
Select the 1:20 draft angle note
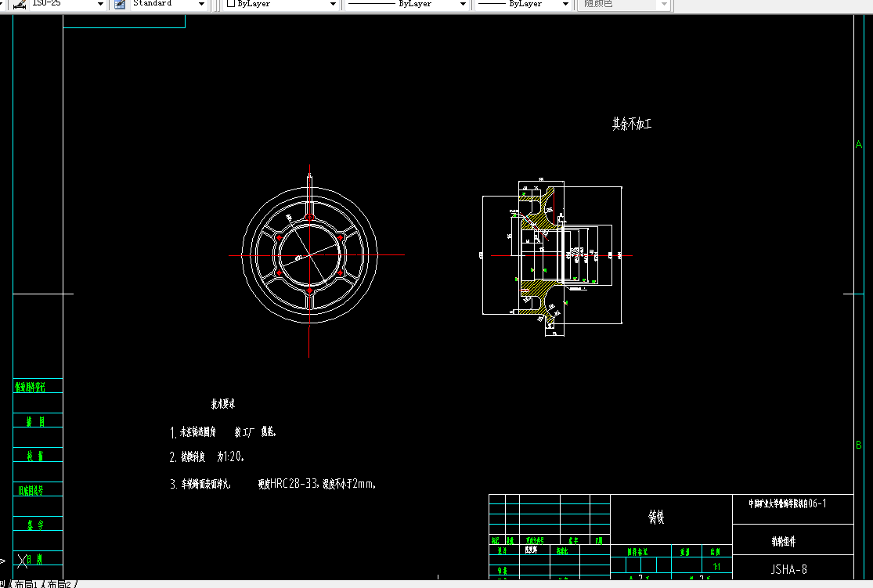[x=207, y=456]
